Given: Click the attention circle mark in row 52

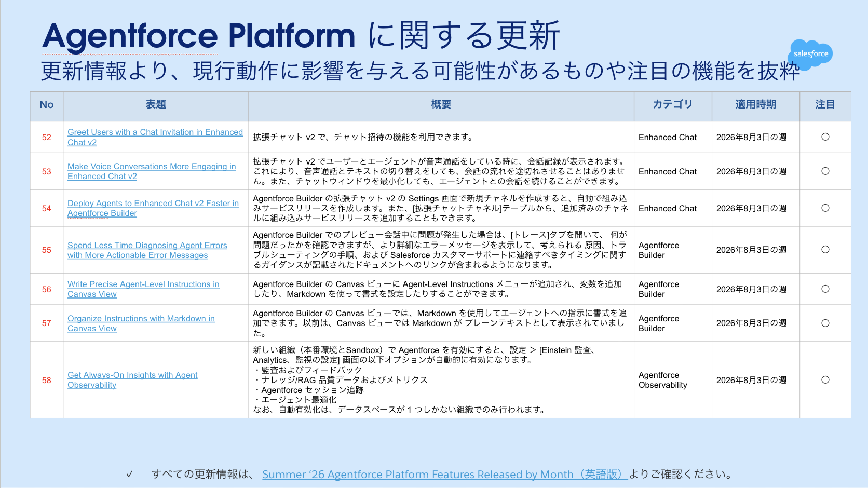Looking at the screenshot, I should pyautogui.click(x=825, y=137).
